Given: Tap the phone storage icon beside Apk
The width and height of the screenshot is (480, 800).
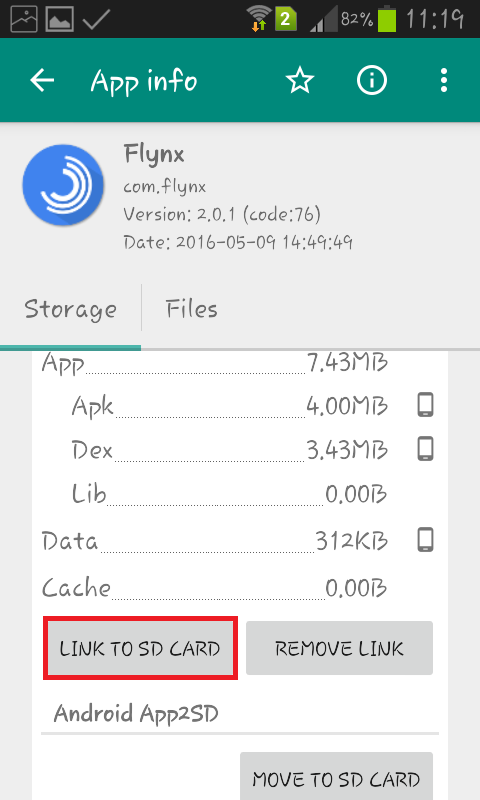Looking at the screenshot, I should 425,405.
